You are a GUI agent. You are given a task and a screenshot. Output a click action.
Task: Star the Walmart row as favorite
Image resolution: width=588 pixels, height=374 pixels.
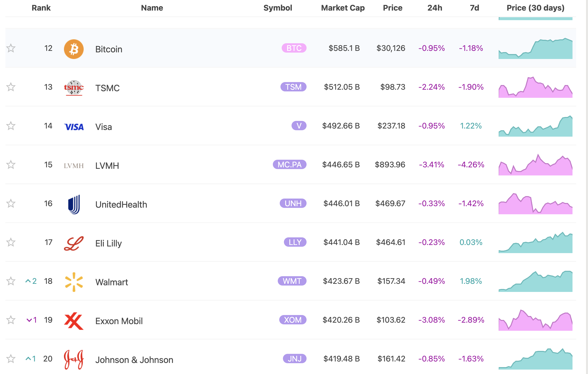coord(11,281)
